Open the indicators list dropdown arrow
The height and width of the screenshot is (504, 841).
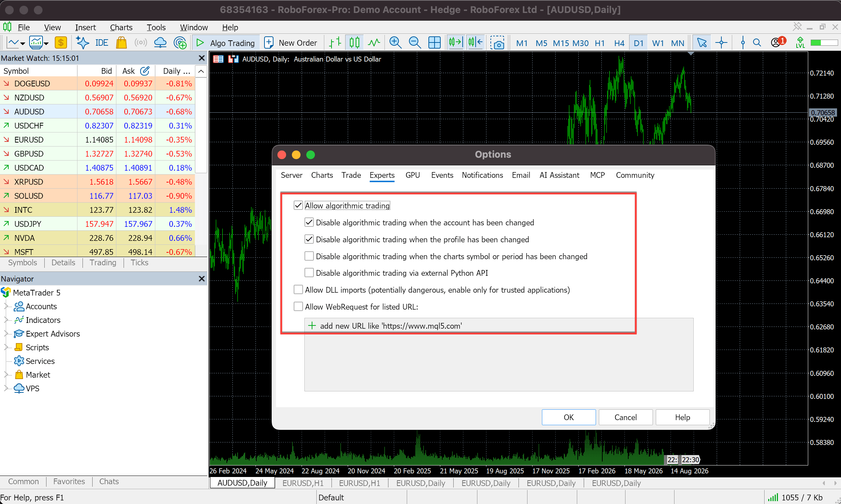46,44
